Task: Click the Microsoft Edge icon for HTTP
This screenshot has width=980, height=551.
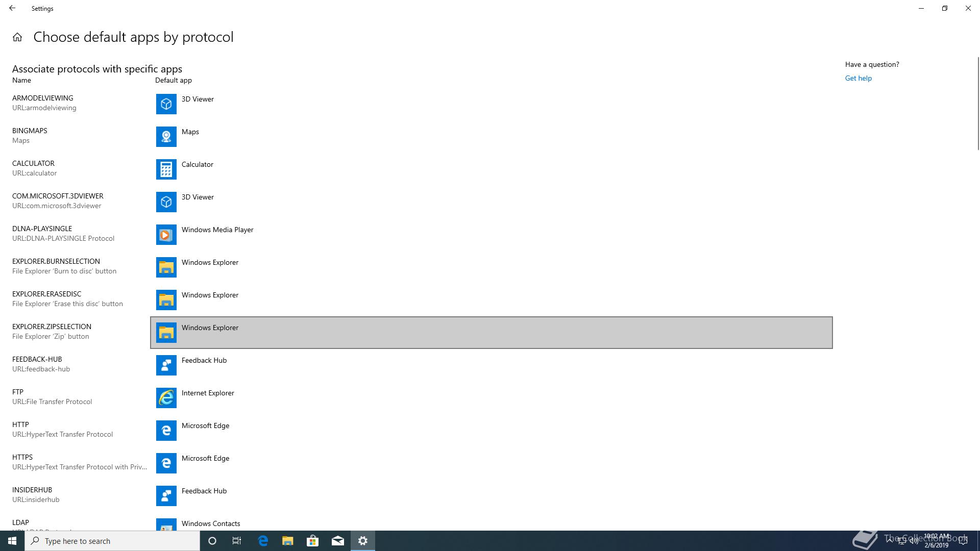Action: click(x=166, y=431)
